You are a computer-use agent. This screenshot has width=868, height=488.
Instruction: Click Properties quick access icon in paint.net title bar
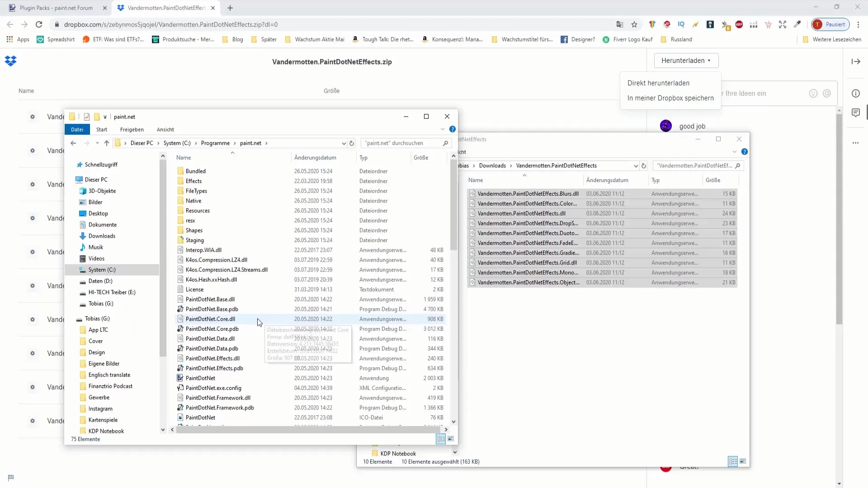click(86, 117)
